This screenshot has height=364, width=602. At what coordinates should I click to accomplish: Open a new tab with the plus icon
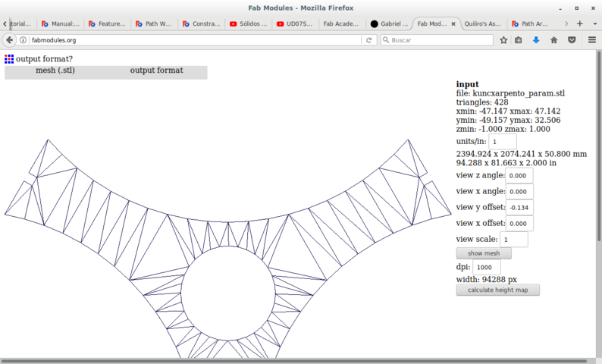(580, 24)
